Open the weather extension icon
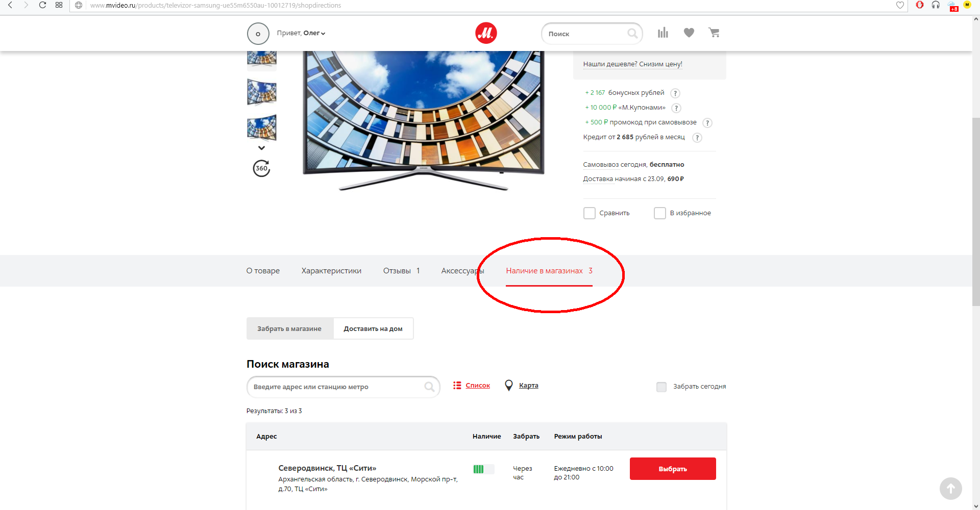Viewport: 980px width, 510px height. click(x=952, y=6)
